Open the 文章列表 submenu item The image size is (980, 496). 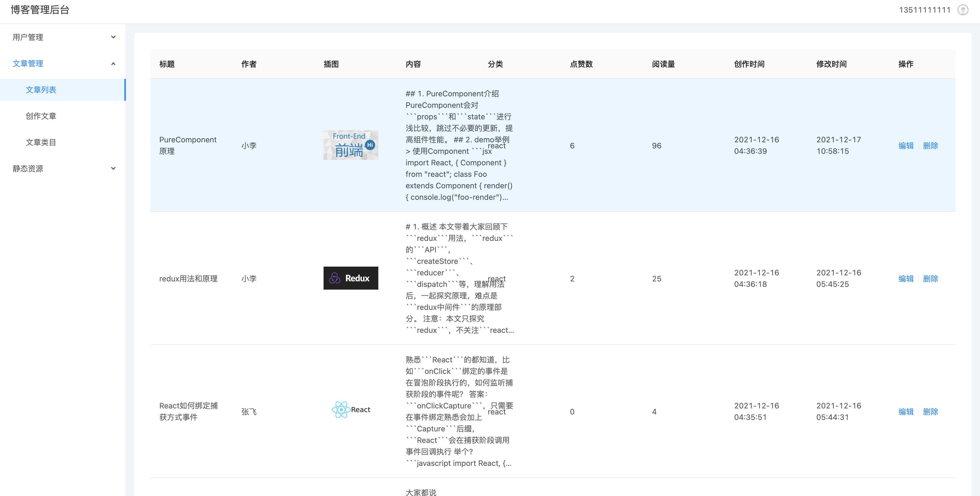pyautogui.click(x=63, y=90)
